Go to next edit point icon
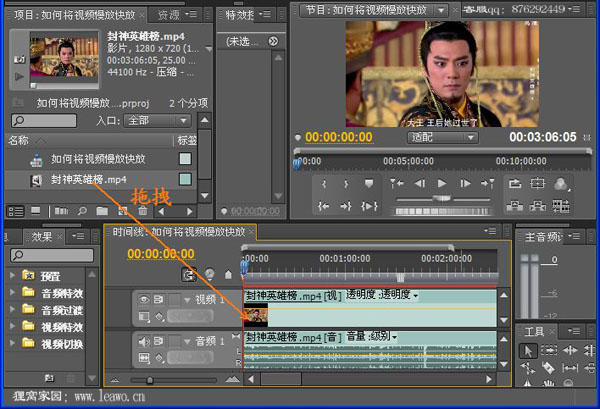600x409 pixels. pyautogui.click(x=488, y=184)
